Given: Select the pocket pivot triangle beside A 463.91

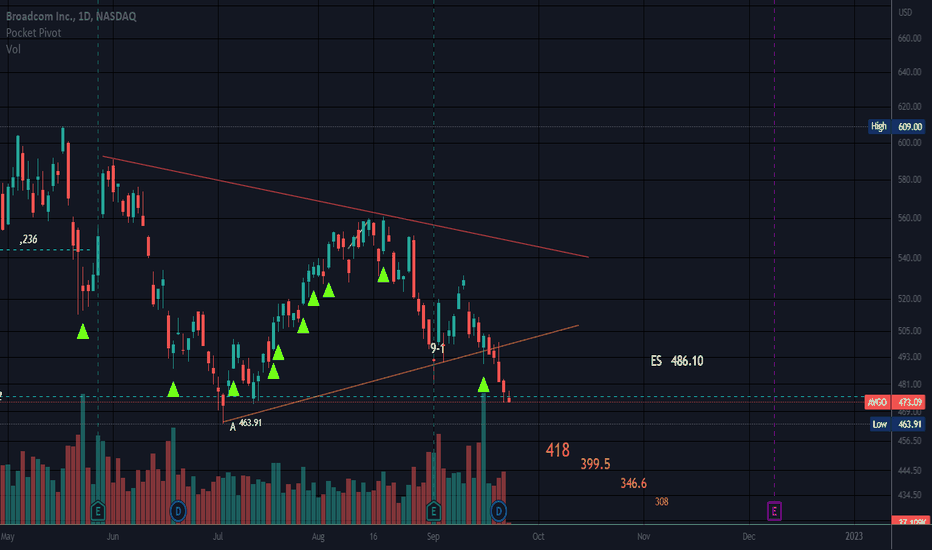Looking at the screenshot, I should (233, 389).
